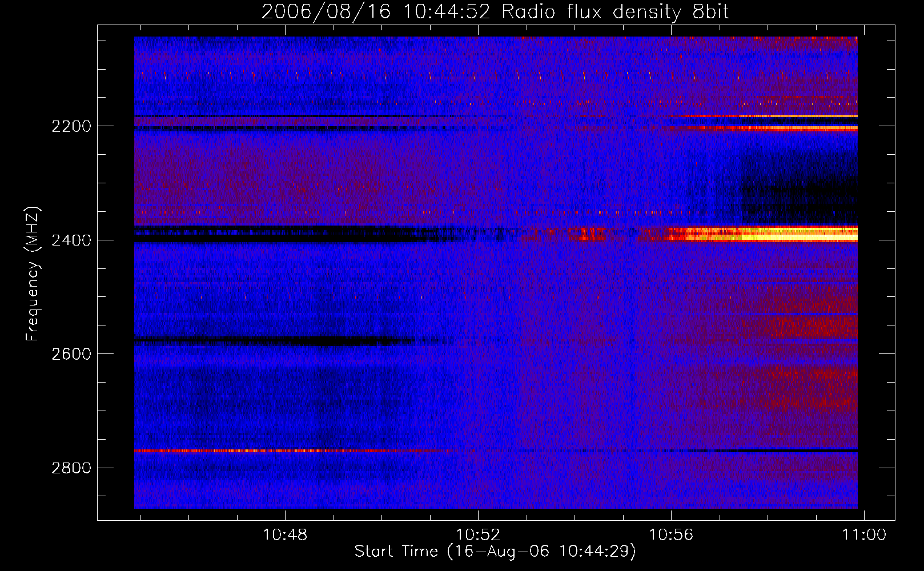Image resolution: width=924 pixels, height=571 pixels.
Task: Click the 2800 frequency tick label
Action: click(71, 468)
